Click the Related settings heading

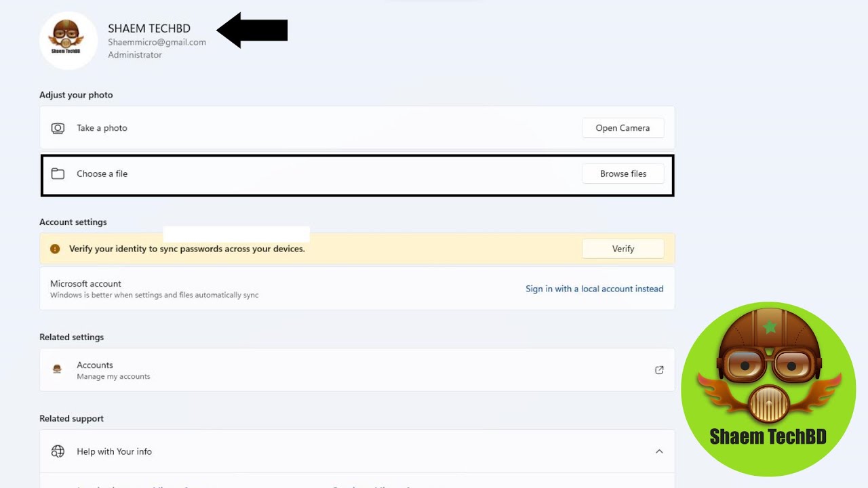click(71, 337)
